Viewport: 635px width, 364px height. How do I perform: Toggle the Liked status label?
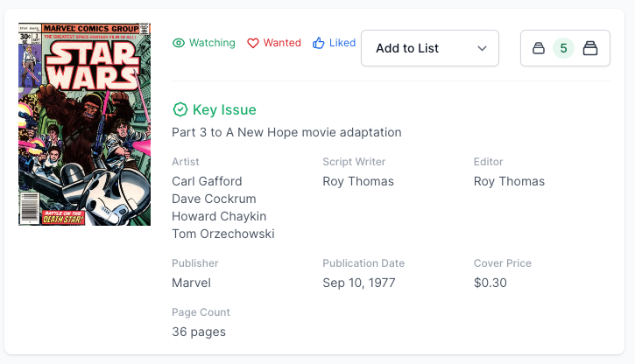[x=342, y=43]
